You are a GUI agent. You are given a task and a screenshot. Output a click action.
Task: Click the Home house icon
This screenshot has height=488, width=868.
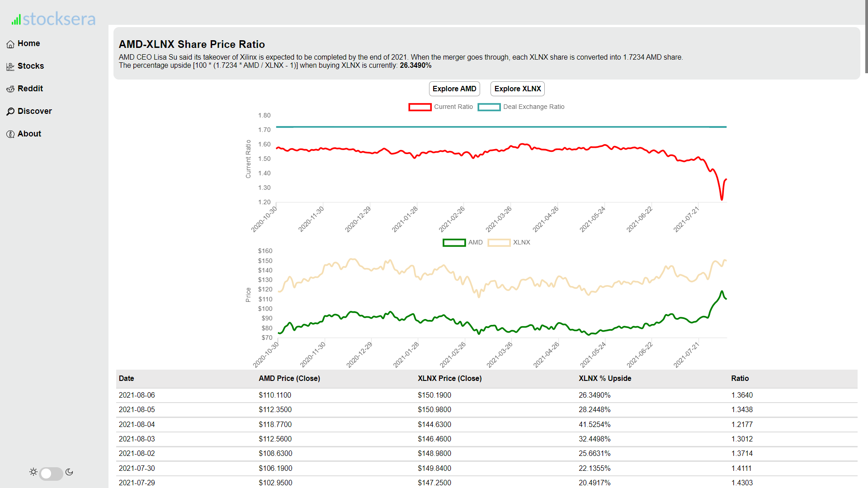(10, 44)
